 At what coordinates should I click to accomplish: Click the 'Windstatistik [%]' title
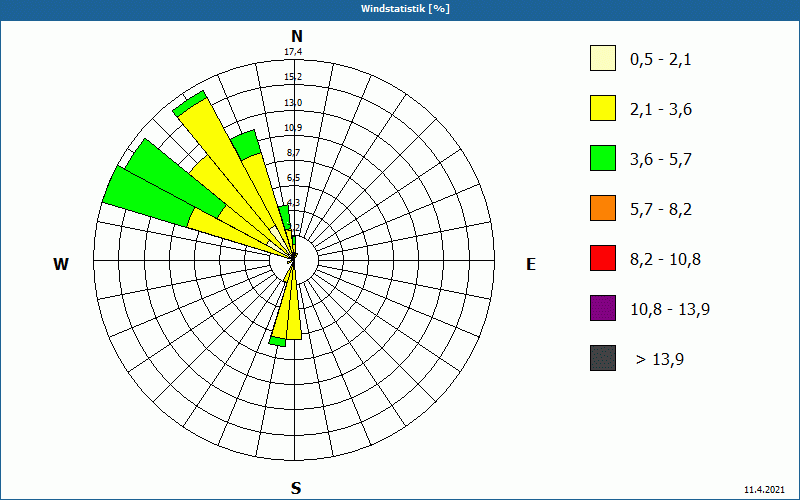[x=405, y=9]
